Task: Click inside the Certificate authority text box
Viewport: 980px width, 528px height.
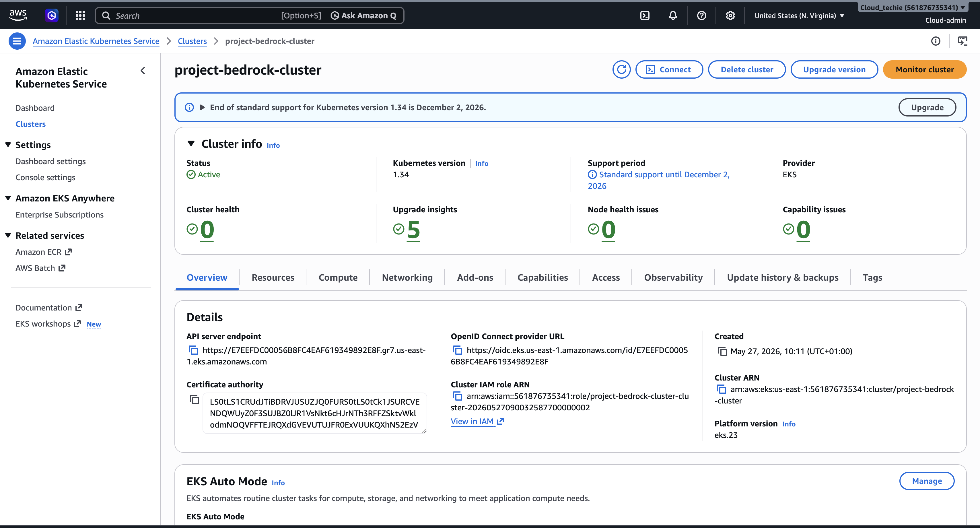Action: [x=315, y=413]
